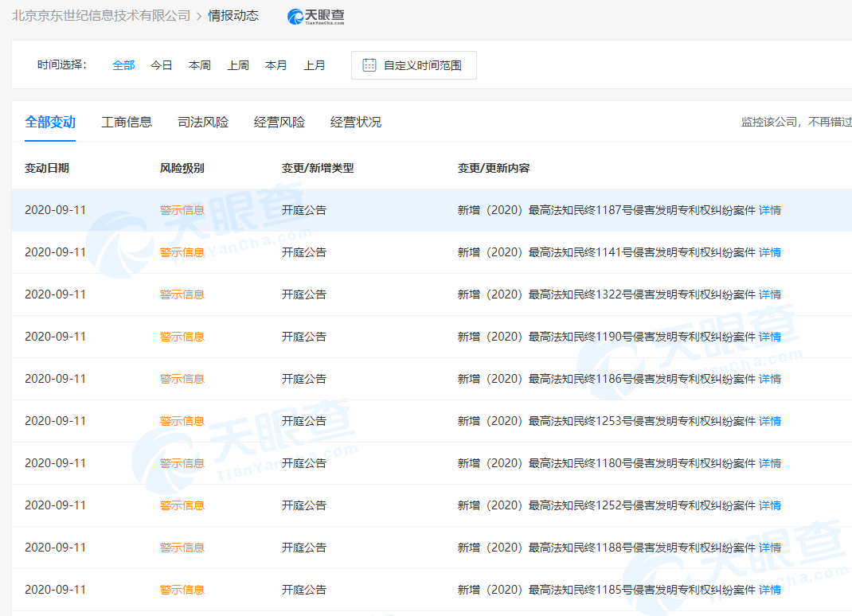Image resolution: width=852 pixels, height=616 pixels.
Task: Open 详情 for case 1322号
Action: coord(770,294)
